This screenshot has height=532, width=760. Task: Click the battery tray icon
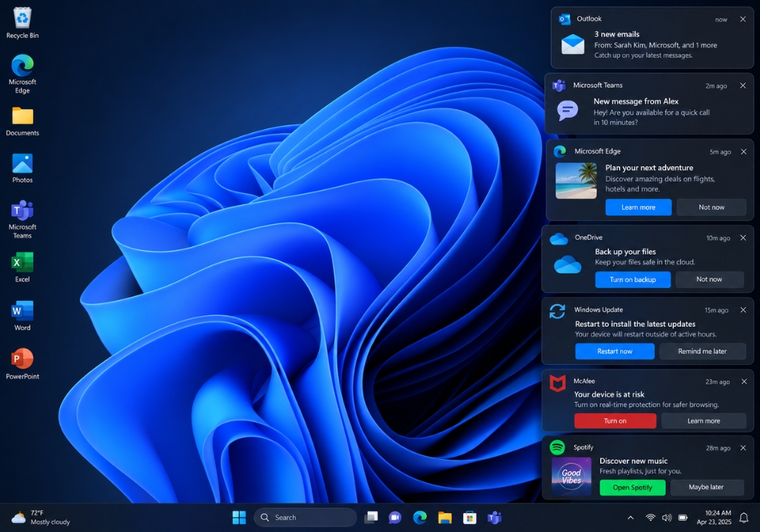click(x=683, y=518)
